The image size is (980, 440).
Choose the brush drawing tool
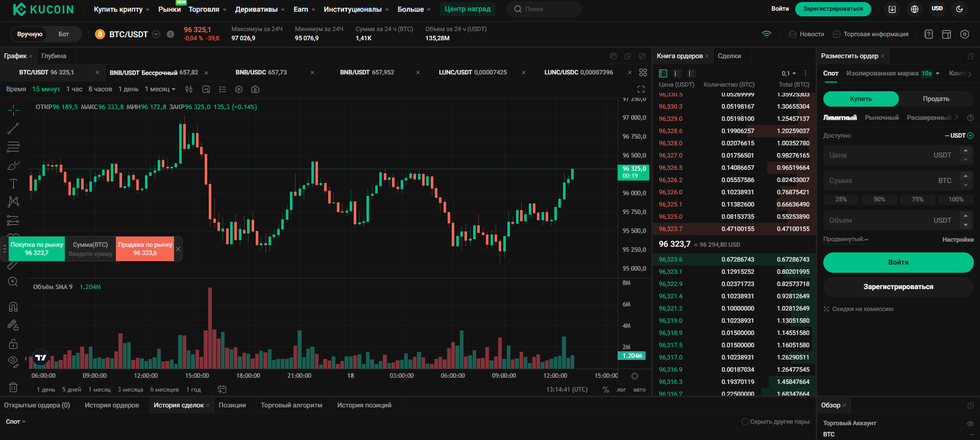(13, 165)
